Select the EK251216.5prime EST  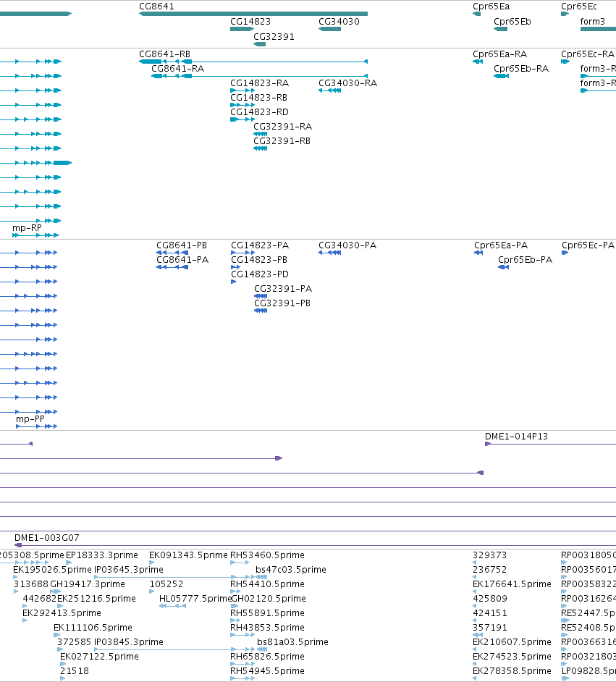(60, 606)
